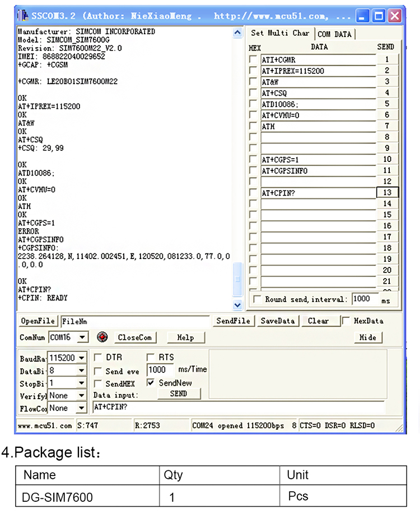
Task: Enable the DTR checkbox
Action: [98, 358]
